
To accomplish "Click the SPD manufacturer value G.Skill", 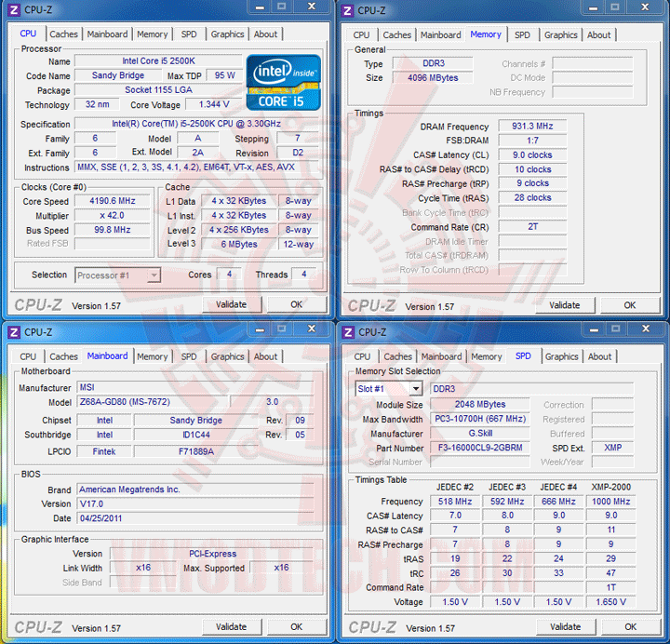I will (480, 434).
